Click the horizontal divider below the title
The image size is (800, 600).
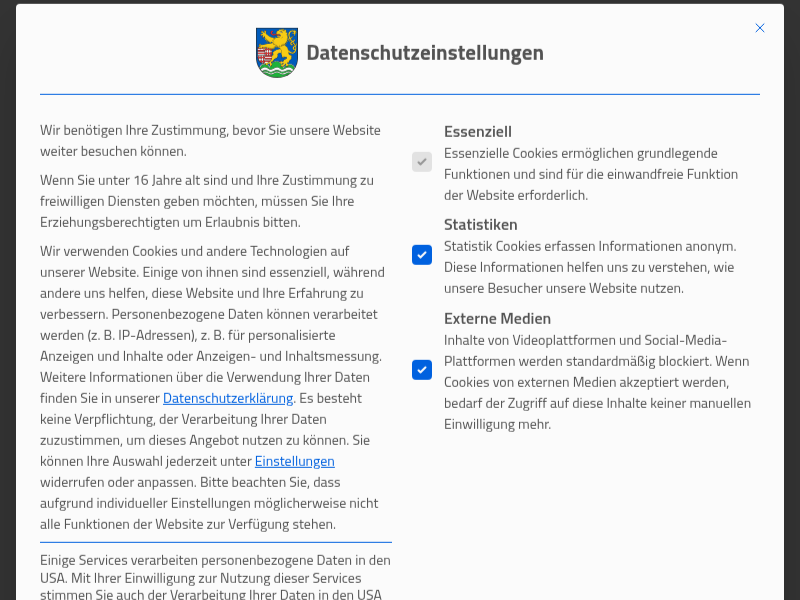pyautogui.click(x=400, y=89)
